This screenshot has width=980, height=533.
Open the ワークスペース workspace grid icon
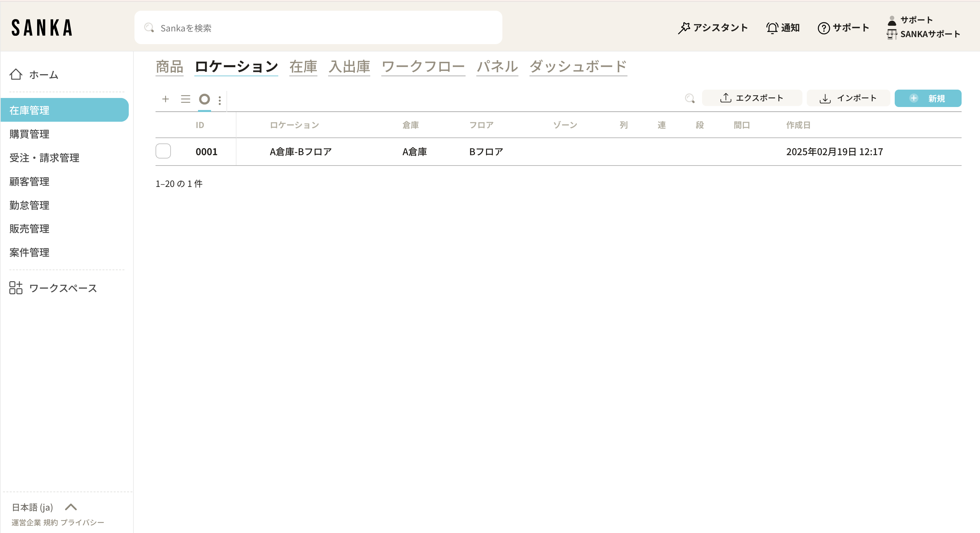click(x=16, y=288)
